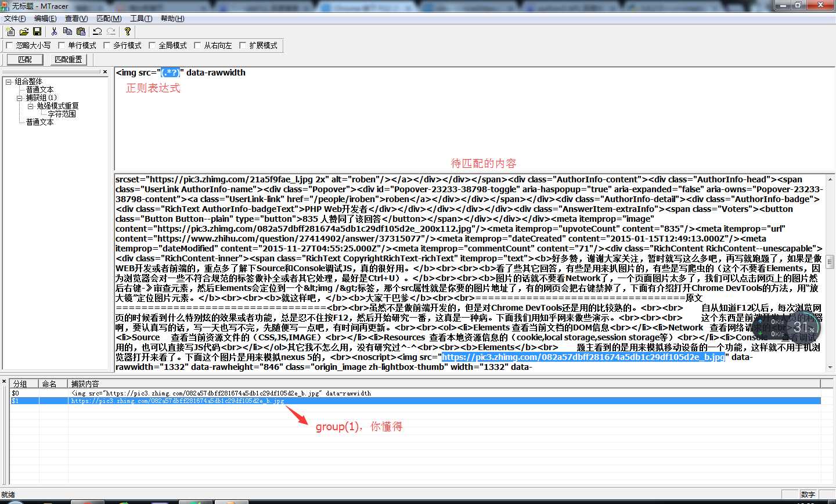Click the Redo arrow icon
Screen dimensions: 836x504
click(x=111, y=31)
